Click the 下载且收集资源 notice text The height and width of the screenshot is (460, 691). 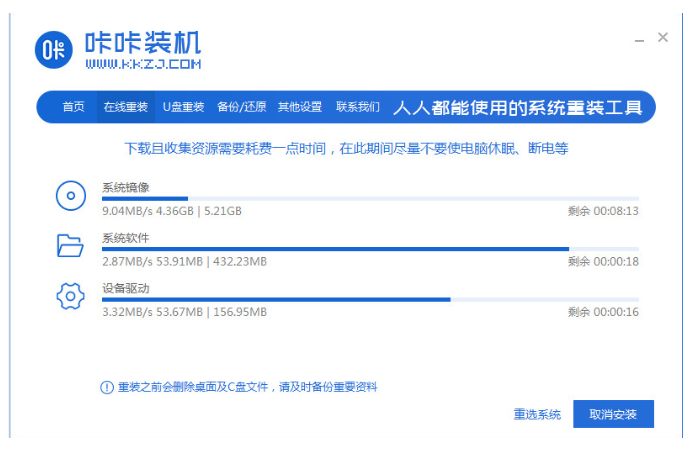pyautogui.click(x=346, y=148)
